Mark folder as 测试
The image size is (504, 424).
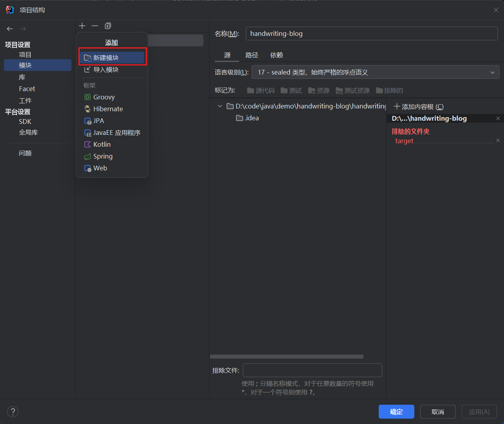[x=291, y=91]
